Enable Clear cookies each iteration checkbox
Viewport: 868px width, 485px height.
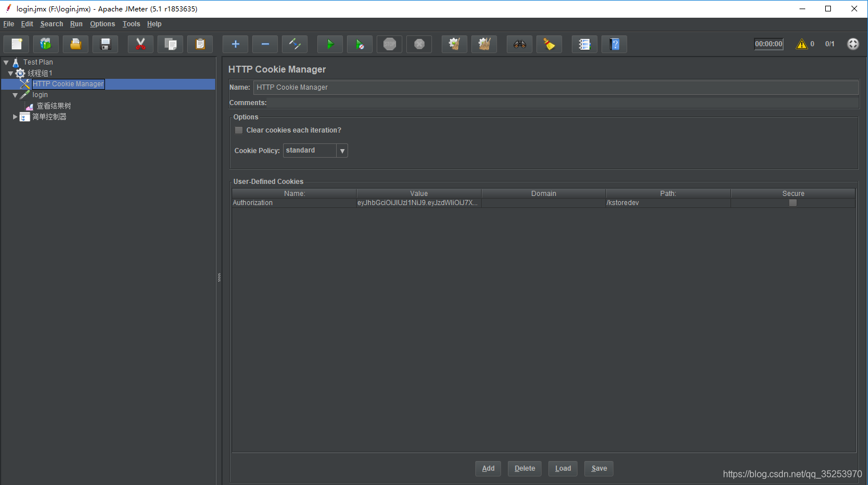pyautogui.click(x=239, y=130)
